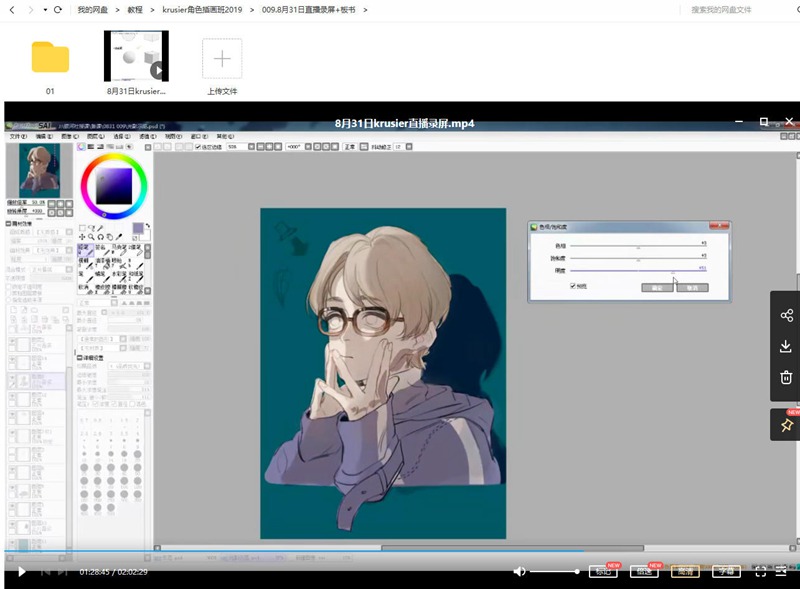Mute the video player volume
The width and height of the screenshot is (800, 589).
(519, 571)
